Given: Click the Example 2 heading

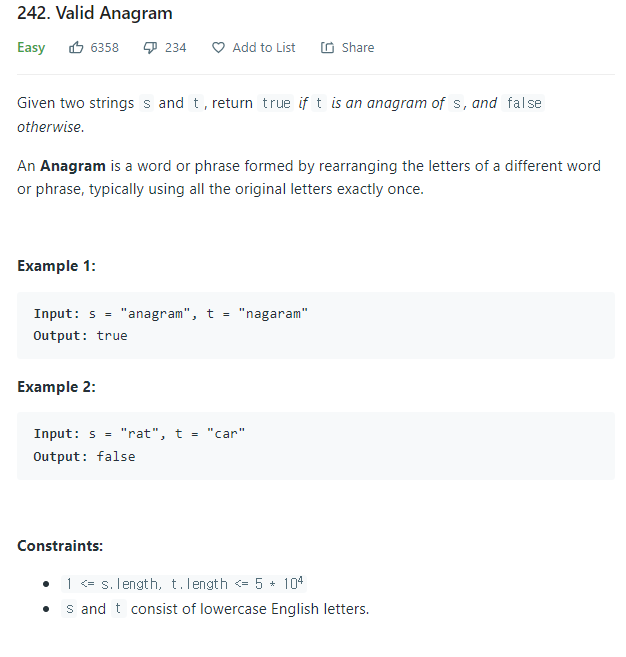Looking at the screenshot, I should click(57, 386).
